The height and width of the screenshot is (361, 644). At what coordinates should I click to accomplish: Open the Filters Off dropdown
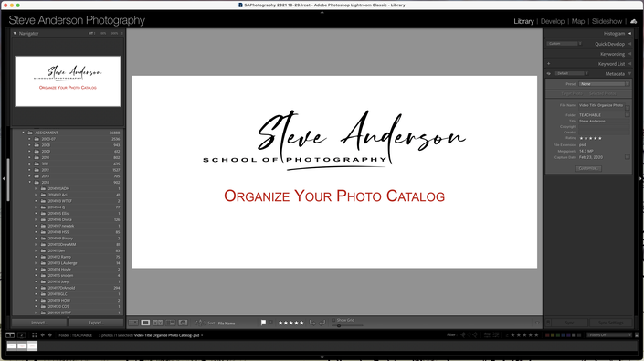[x=609, y=335]
